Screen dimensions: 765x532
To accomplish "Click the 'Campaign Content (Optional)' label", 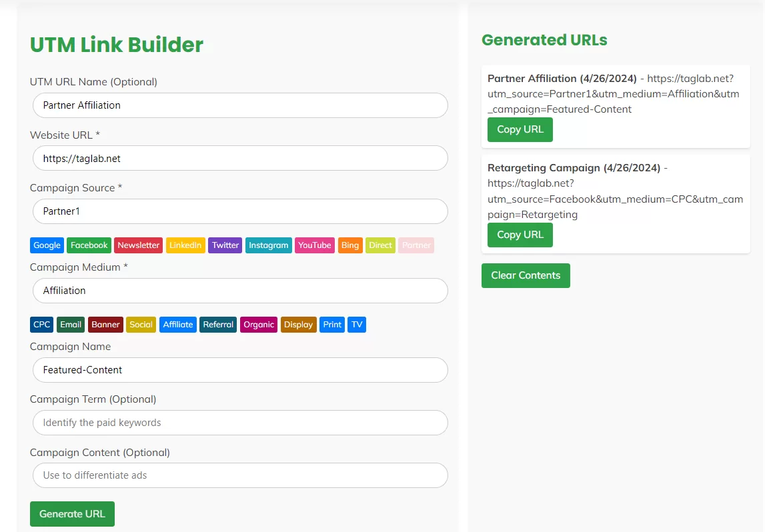I will click(x=100, y=453).
